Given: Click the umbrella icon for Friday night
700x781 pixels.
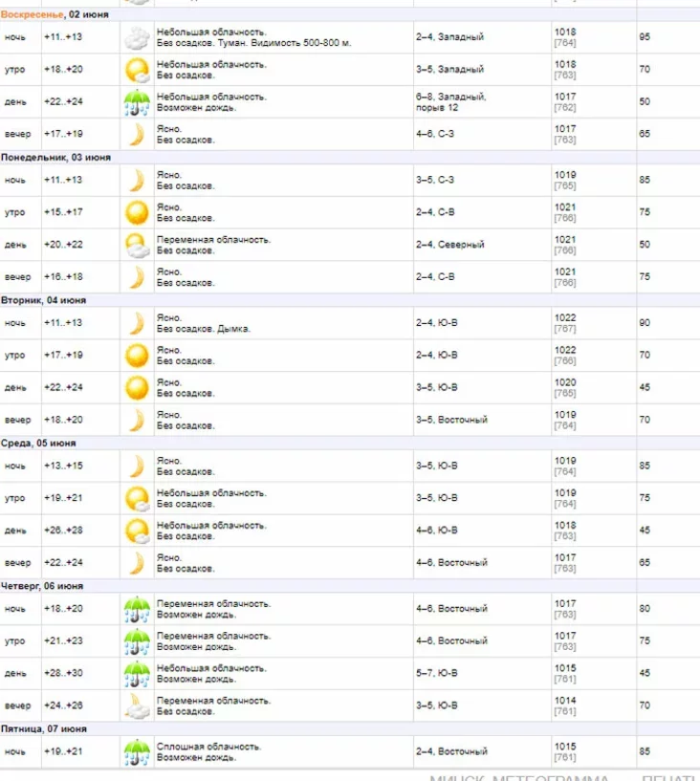Looking at the screenshot, I should [x=137, y=752].
